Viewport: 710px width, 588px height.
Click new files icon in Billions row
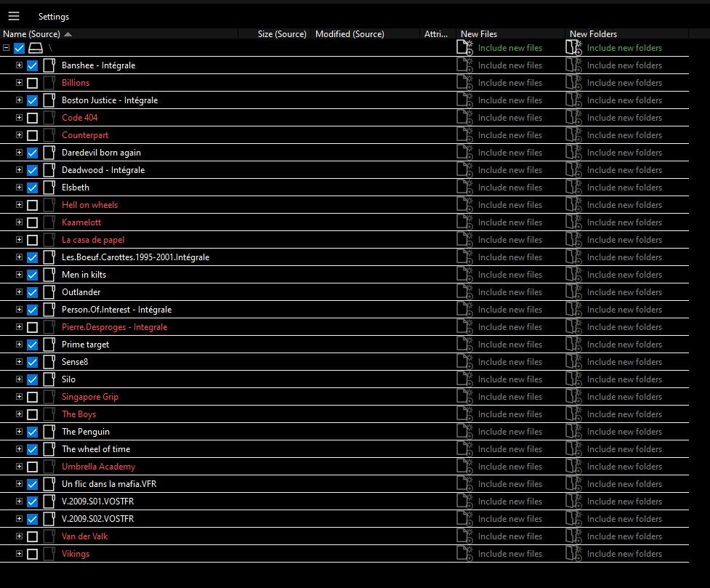[x=464, y=82]
